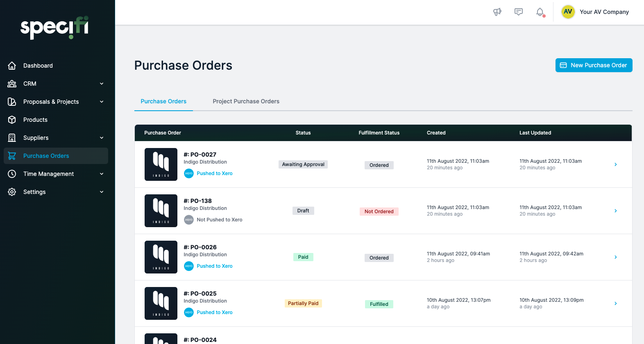Expand the Time Management chevron

102,174
